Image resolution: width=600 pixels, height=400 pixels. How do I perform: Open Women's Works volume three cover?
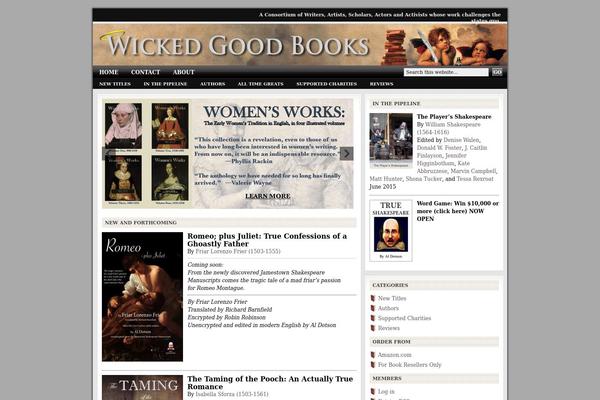pyautogui.click(x=123, y=178)
